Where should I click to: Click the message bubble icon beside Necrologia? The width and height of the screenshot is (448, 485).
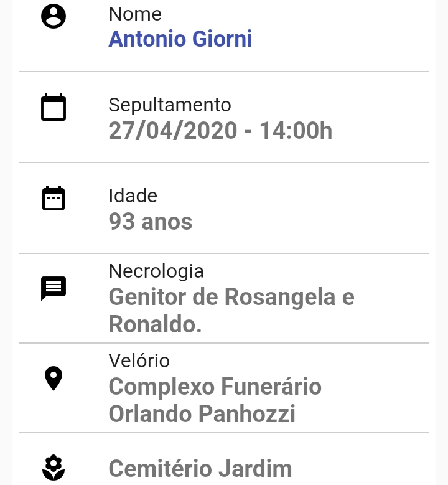[53, 288]
